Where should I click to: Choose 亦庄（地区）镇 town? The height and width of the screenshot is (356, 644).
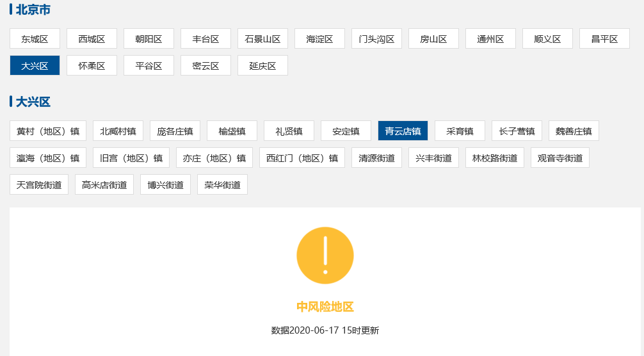coord(214,158)
